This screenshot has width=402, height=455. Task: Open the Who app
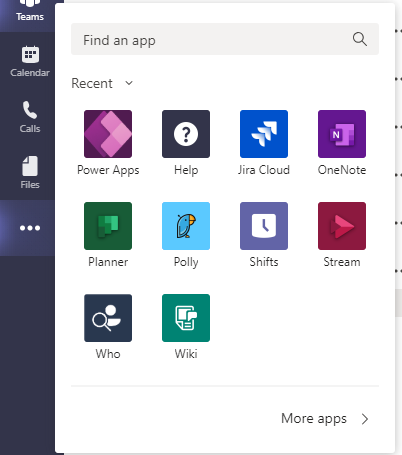(108, 318)
